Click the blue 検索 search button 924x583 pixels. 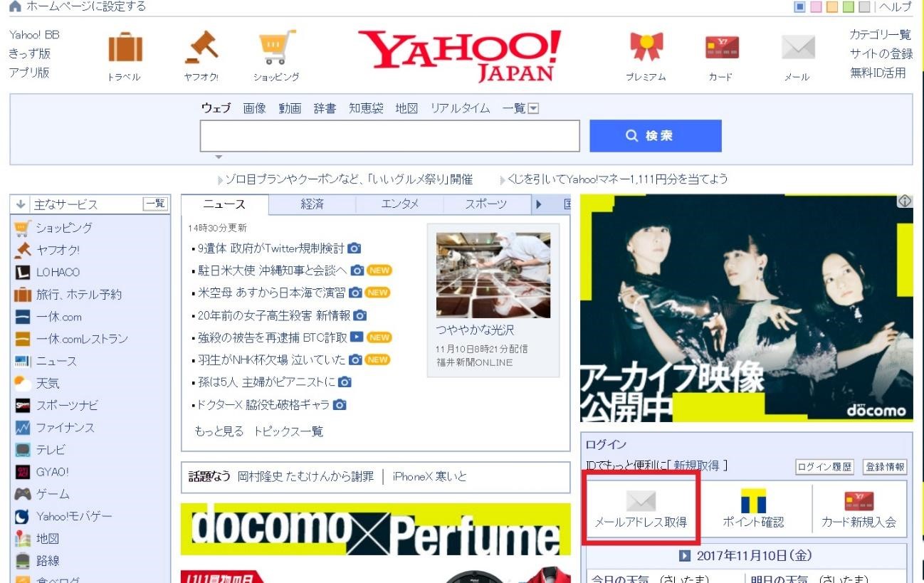tap(655, 135)
